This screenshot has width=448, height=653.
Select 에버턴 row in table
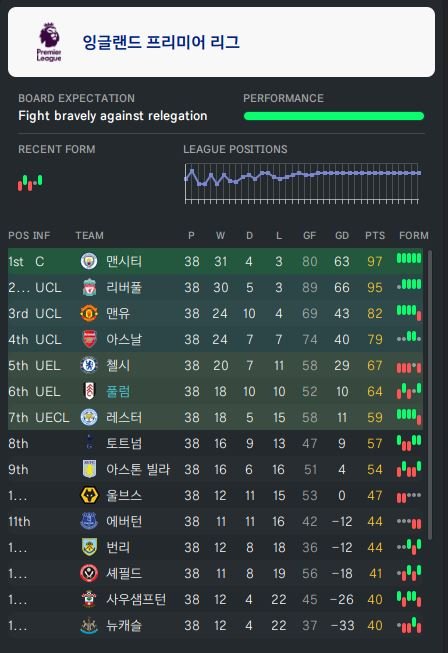215,521
